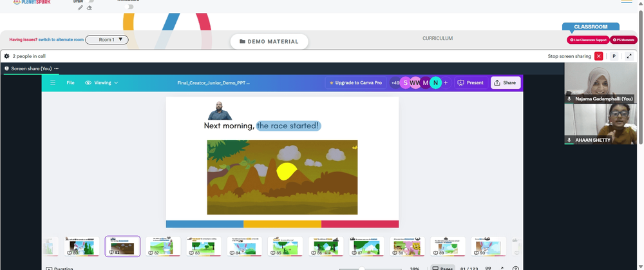Open Canva fullscreen arrow icon at bottom
This screenshot has width=644, height=270.
502,268
